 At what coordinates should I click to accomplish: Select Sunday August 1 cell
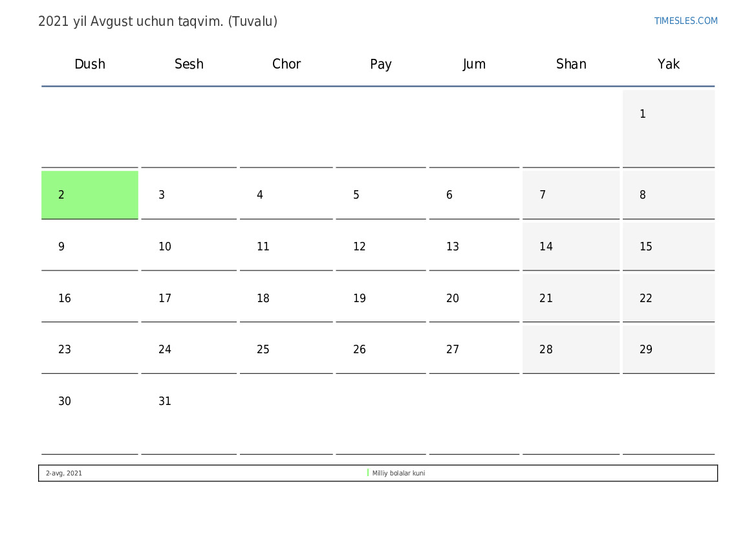tap(668, 127)
